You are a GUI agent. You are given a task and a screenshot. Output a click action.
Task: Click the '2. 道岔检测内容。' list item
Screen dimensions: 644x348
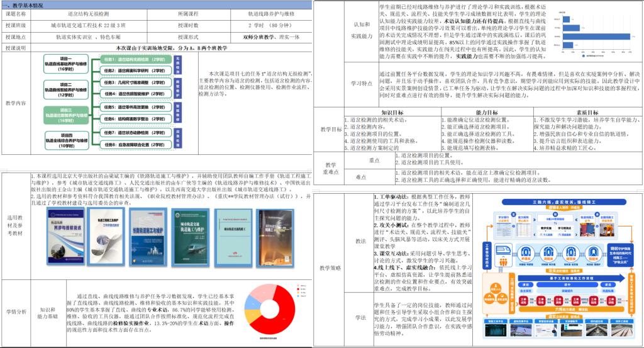[x=365, y=126]
